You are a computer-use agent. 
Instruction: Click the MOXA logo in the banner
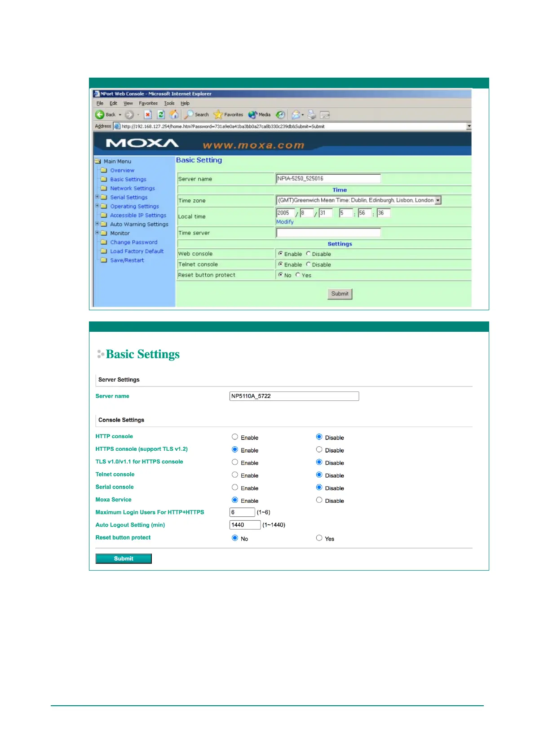[142, 143]
